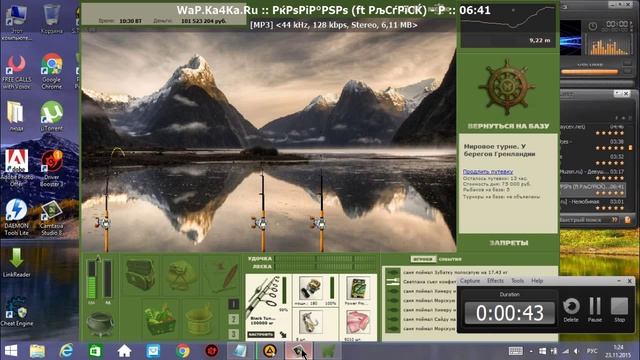
Task: Stop the screen recording
Action: (x=619, y=309)
